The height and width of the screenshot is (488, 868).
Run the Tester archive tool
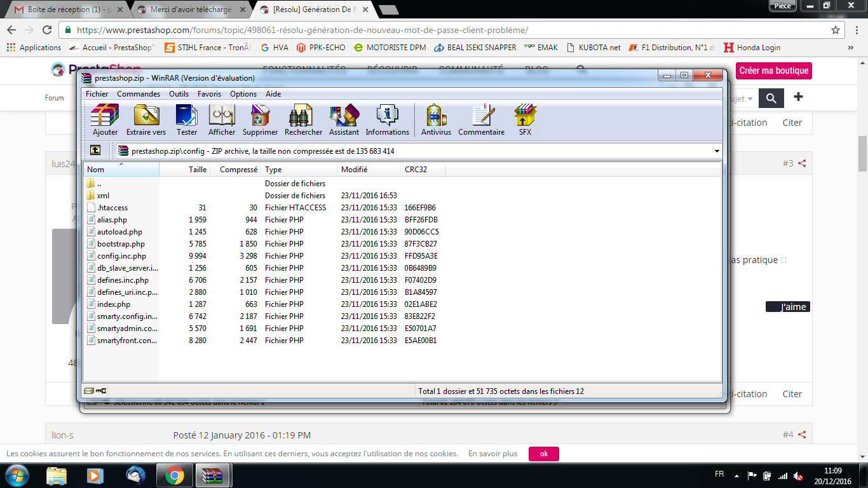(x=187, y=120)
